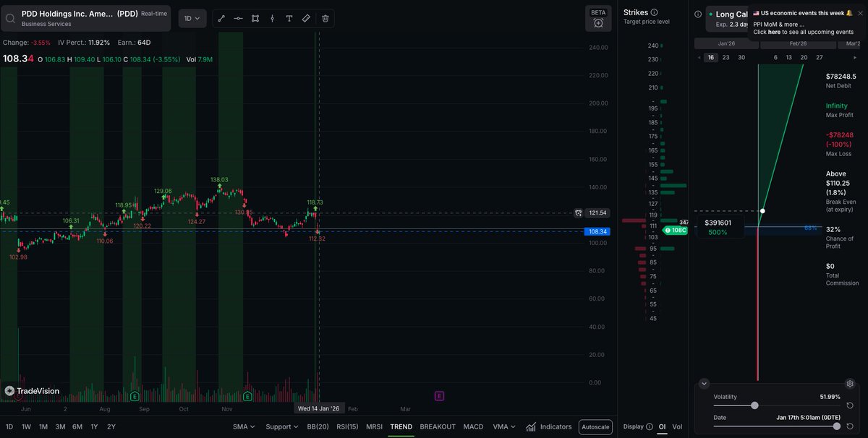The image size is (868, 438).
Task: Open the PDD Holdings ticker search box
Action: [x=86, y=18]
